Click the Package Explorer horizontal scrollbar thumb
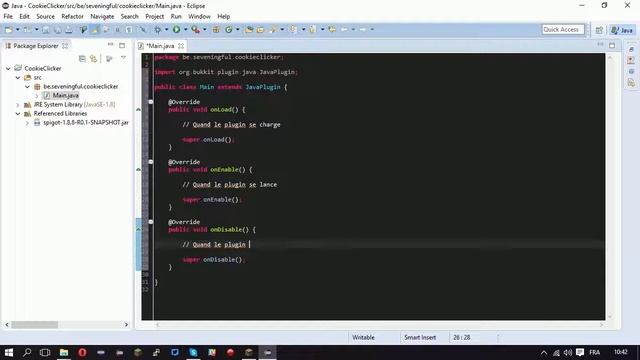The image size is (640, 360). click(34, 324)
